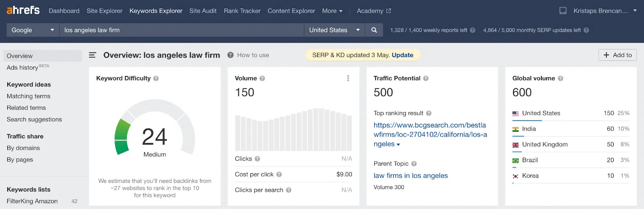Image resolution: width=644 pixels, height=209 pixels.
Task: Open the law firms in los angeles topic
Action: click(411, 176)
